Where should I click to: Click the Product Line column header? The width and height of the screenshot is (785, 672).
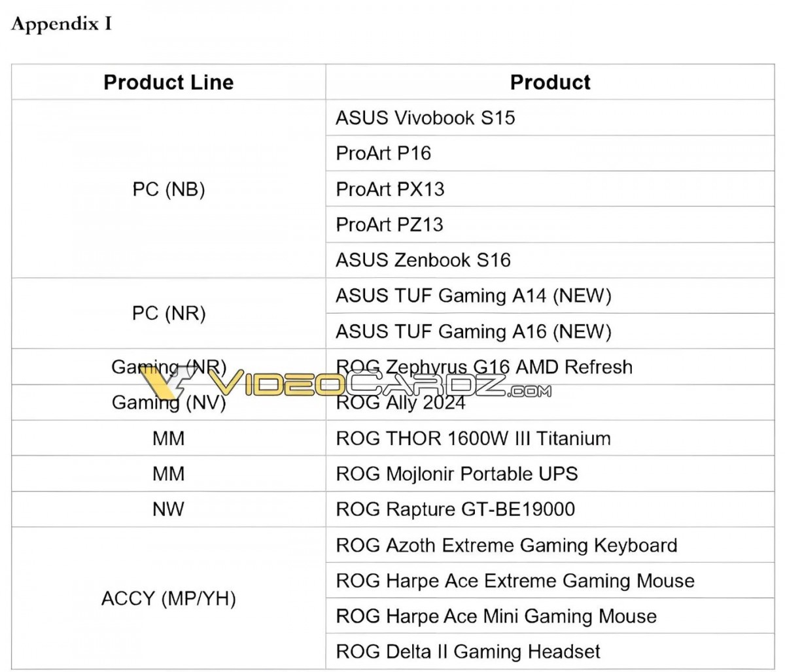tap(168, 82)
